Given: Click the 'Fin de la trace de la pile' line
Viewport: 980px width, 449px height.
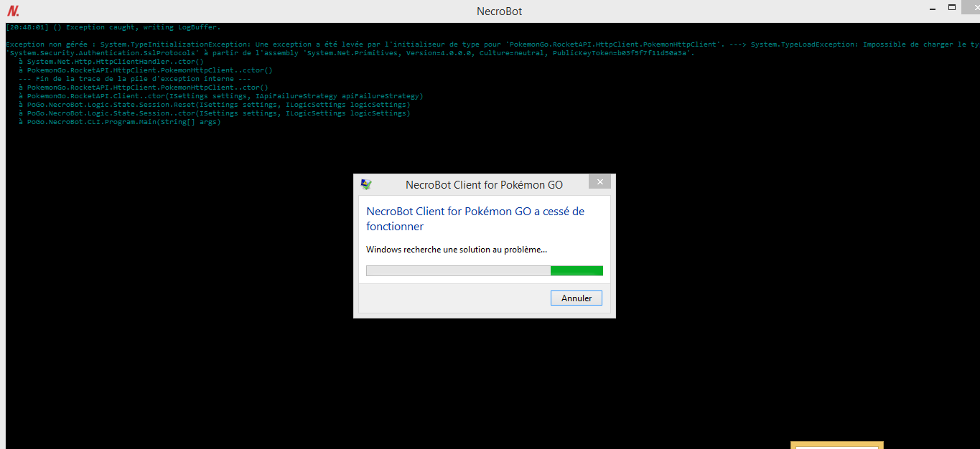Looking at the screenshot, I should 135,79.
